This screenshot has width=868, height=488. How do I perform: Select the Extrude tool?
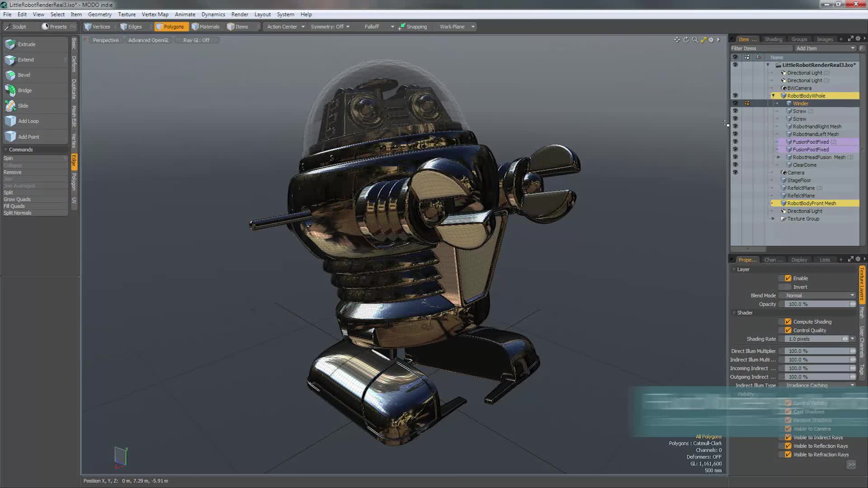pos(26,44)
